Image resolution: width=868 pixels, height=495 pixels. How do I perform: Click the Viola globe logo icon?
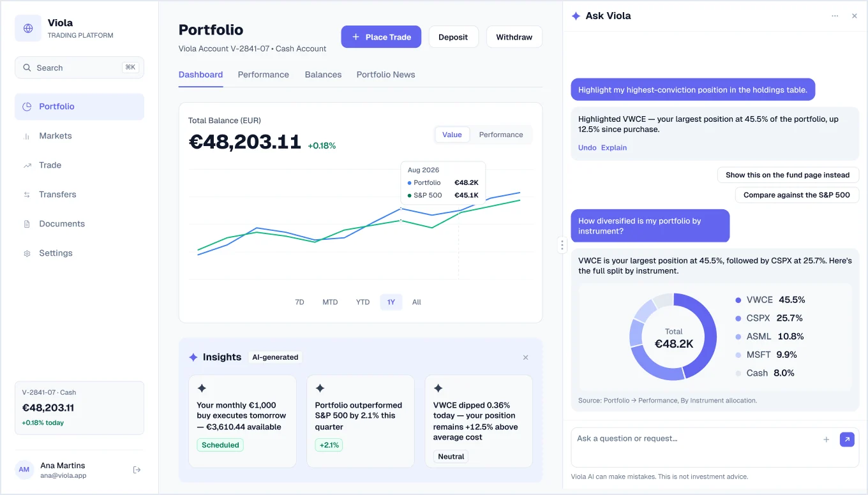coord(28,29)
